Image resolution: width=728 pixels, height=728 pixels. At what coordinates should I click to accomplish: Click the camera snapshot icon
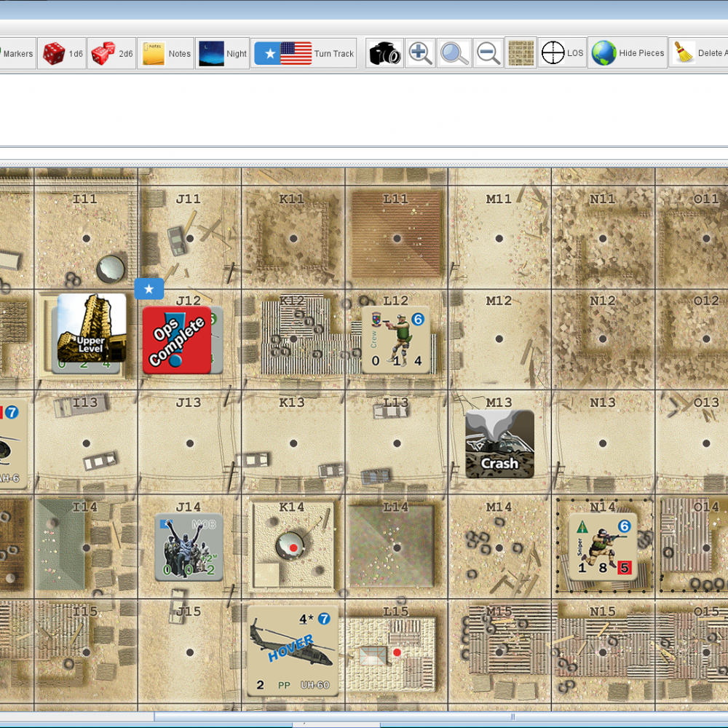[384, 54]
